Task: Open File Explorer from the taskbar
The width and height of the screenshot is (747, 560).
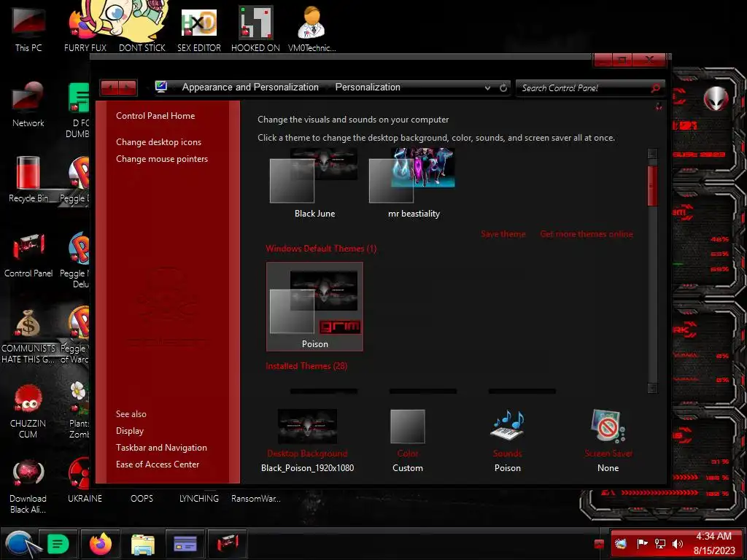Action: pos(143,544)
